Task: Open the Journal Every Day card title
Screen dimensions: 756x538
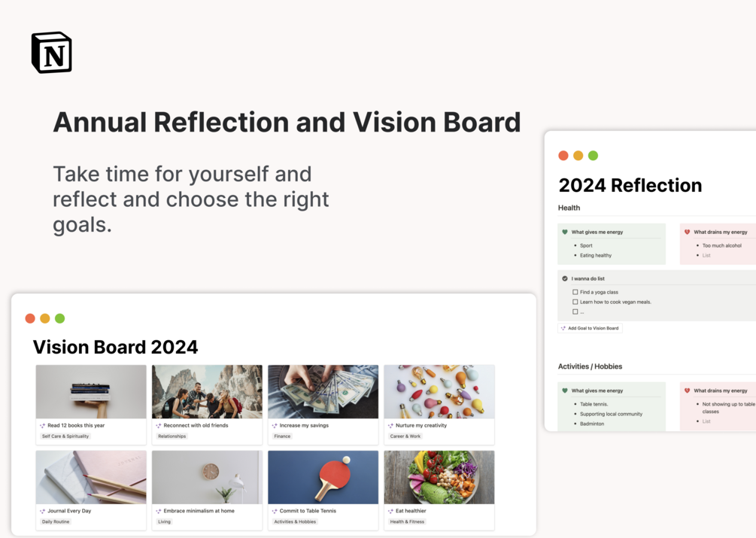Action: [69, 511]
